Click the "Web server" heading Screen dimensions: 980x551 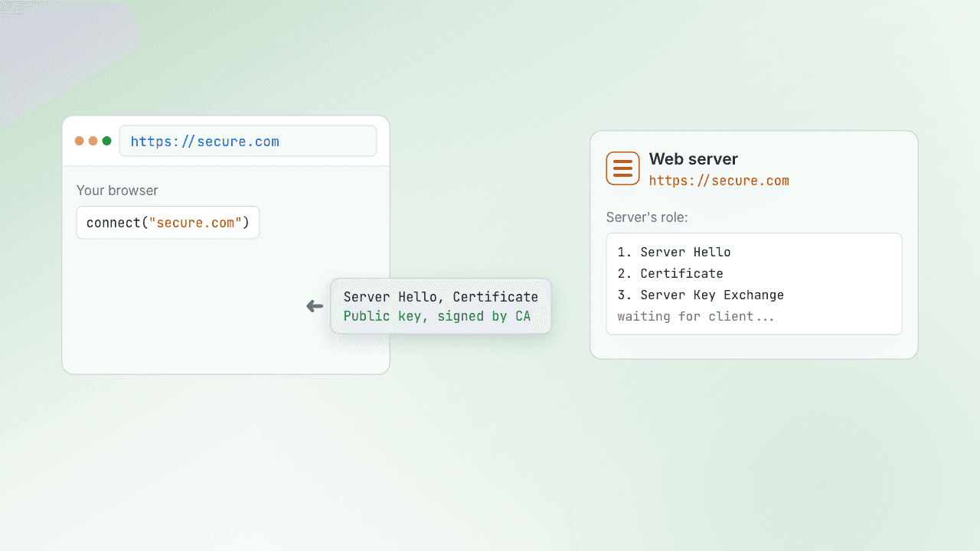tap(694, 159)
